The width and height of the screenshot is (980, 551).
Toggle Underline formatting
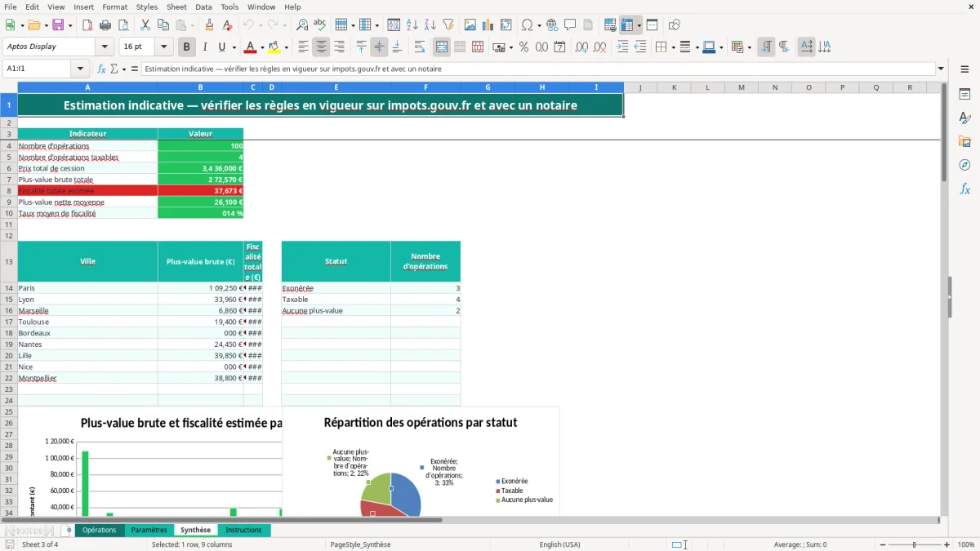tap(221, 47)
